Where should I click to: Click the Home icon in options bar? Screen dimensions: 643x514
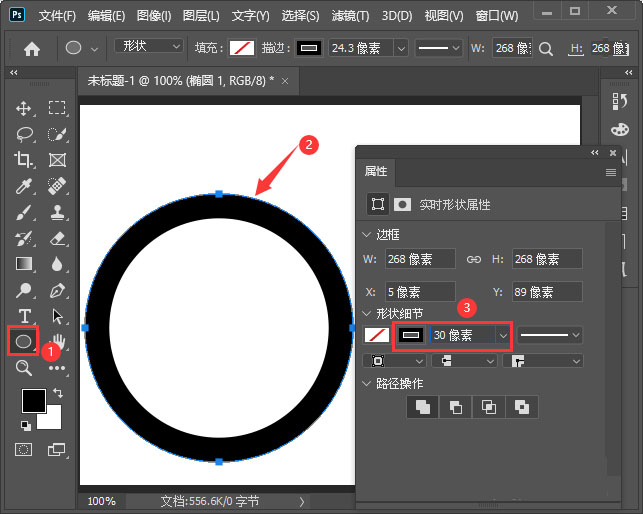click(x=32, y=48)
